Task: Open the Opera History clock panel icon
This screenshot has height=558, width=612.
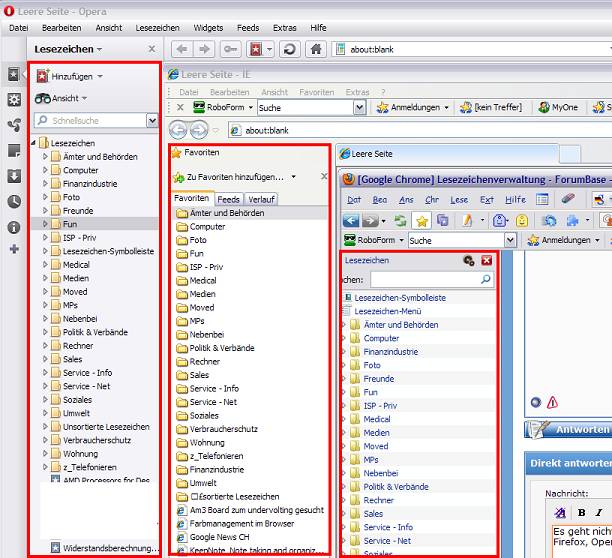Action: [x=14, y=201]
